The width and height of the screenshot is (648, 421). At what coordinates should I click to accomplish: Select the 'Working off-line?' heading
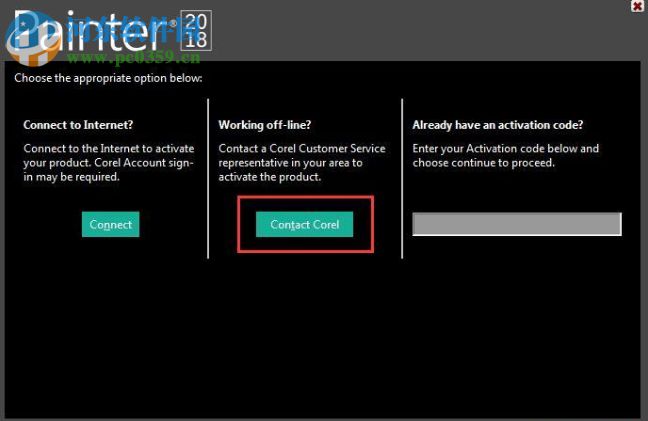pos(264,125)
